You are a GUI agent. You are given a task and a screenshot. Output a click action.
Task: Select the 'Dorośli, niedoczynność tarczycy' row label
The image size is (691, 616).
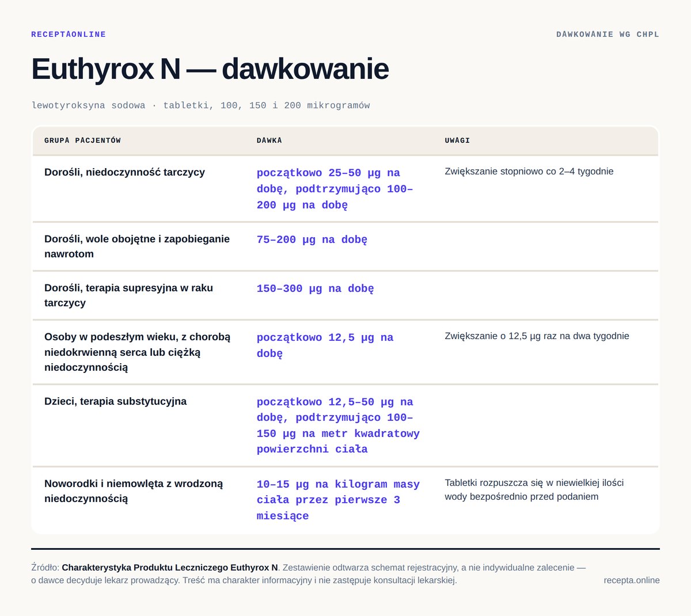click(x=124, y=172)
